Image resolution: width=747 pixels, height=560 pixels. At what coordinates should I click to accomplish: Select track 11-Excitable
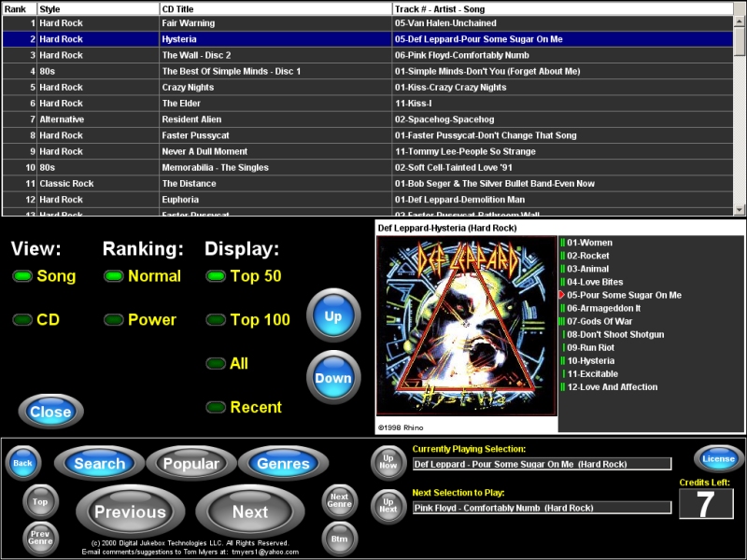click(x=592, y=374)
